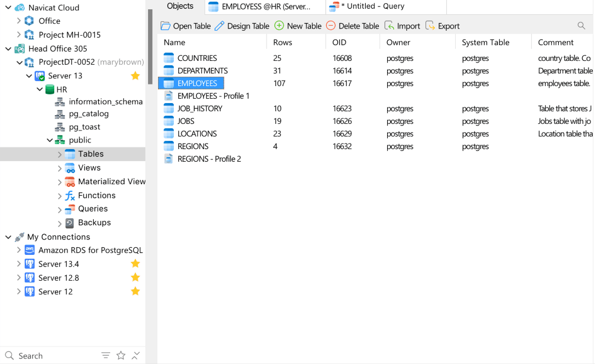Click the Open Table folder icon
595x364 pixels.
pos(165,26)
